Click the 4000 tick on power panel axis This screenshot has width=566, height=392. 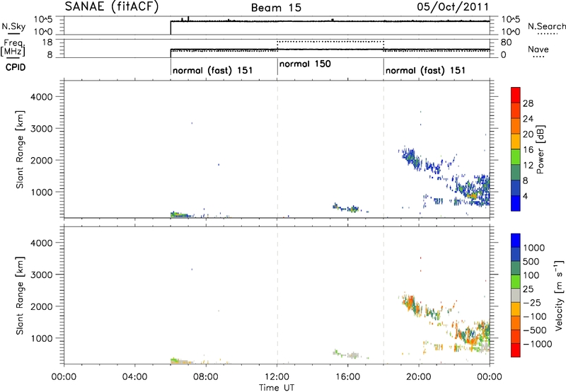[x=42, y=97]
